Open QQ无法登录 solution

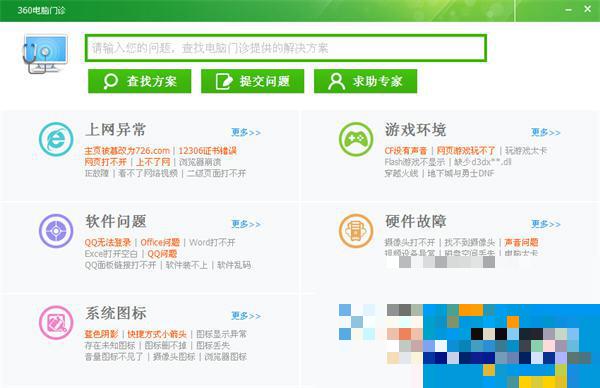108,243
